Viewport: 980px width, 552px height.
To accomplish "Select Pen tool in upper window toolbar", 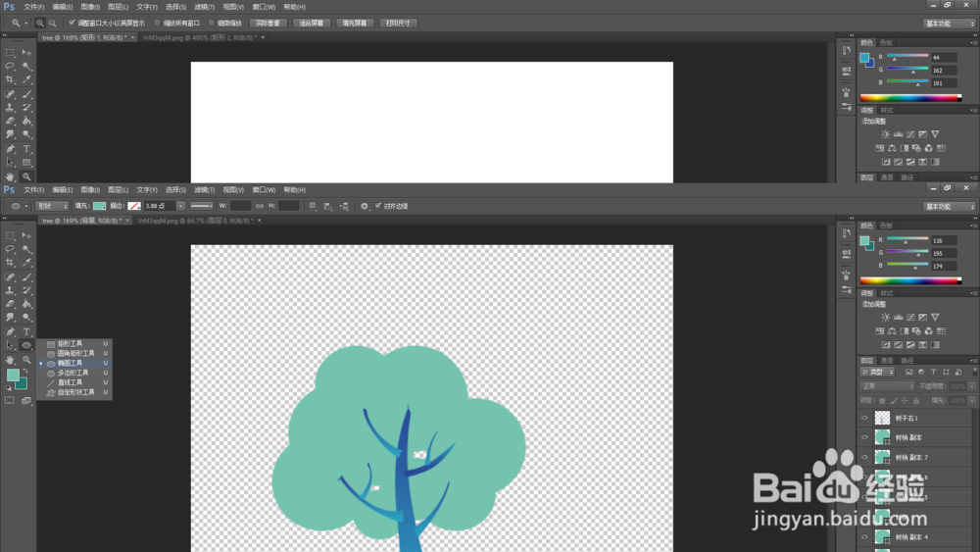I will (x=10, y=149).
